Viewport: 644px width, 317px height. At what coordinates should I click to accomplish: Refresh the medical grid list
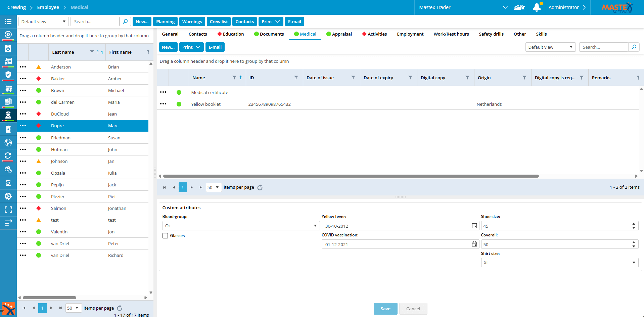coord(260,187)
